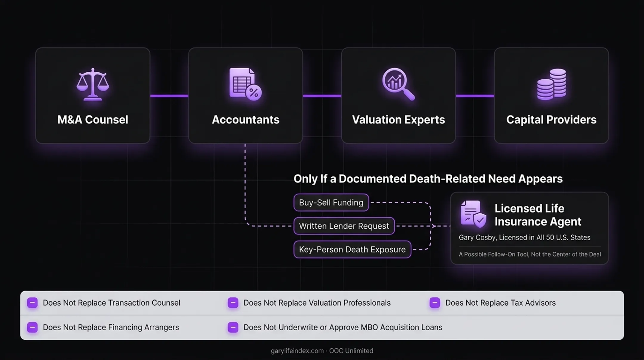Click 'Gary Cosby, Licensed in All 50 U.S. States'
644x360 pixels.
pyautogui.click(x=524, y=238)
